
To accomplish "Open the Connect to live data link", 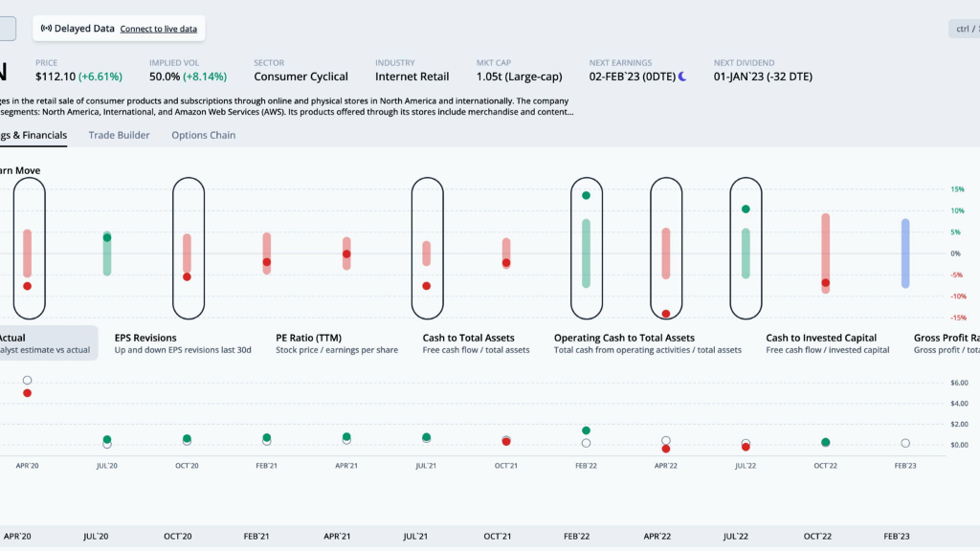I will point(158,29).
